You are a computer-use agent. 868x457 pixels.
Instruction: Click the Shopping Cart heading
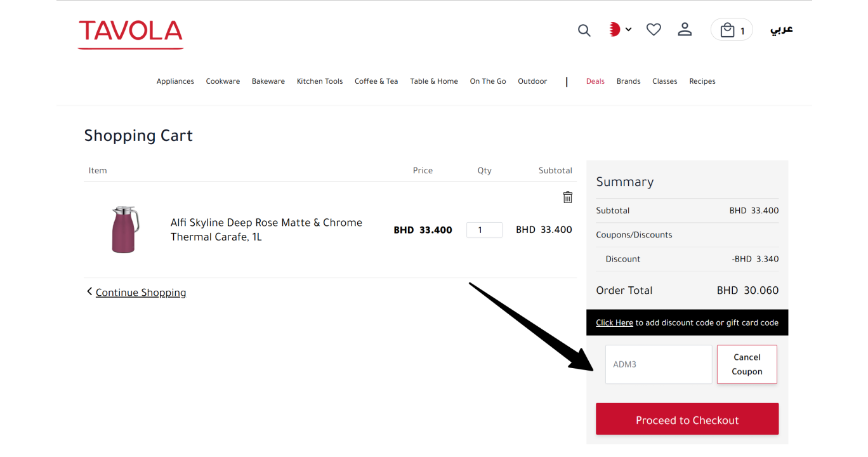[138, 136]
